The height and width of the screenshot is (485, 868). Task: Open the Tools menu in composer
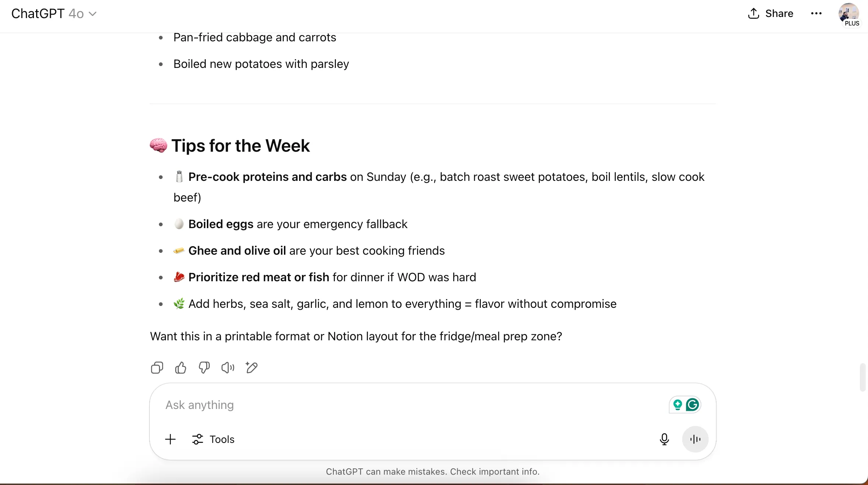coord(213,439)
